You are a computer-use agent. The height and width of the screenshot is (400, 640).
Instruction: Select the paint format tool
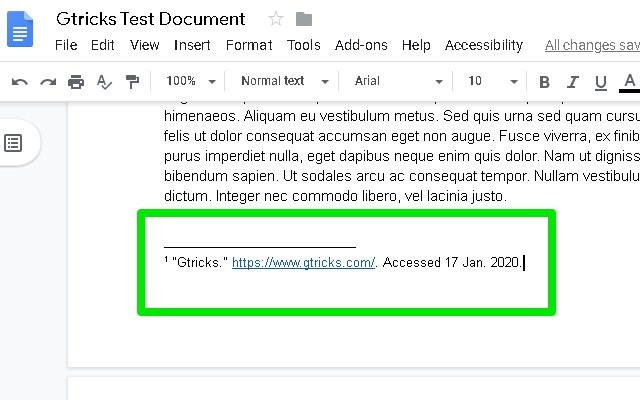[x=132, y=81]
